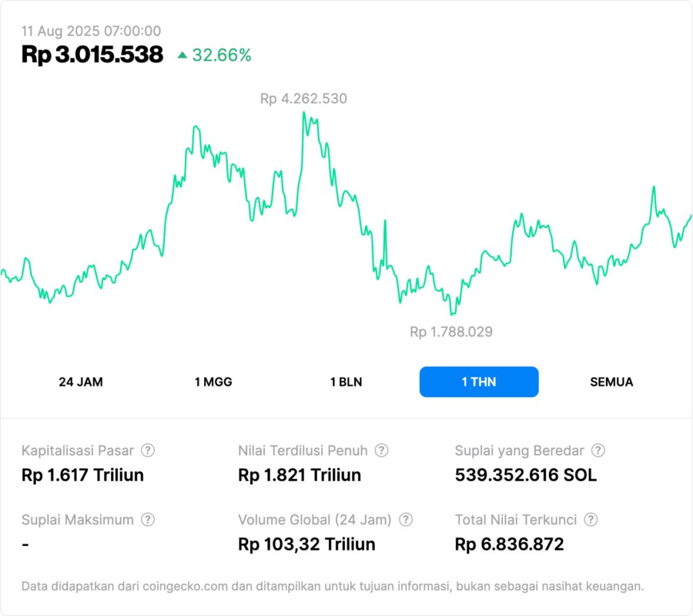
Task: Click help icon beside Nilai Terdilusi Penuh
Action: [x=381, y=450]
